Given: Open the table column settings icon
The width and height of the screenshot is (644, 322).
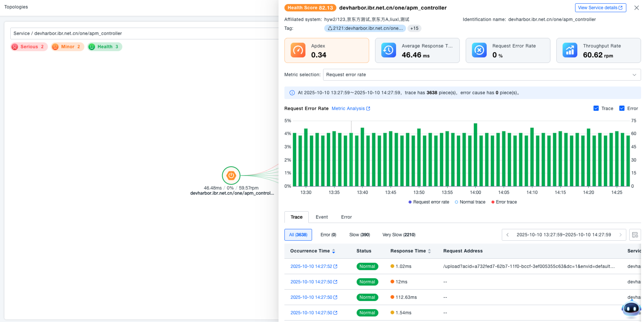Looking at the screenshot, I should tap(635, 235).
